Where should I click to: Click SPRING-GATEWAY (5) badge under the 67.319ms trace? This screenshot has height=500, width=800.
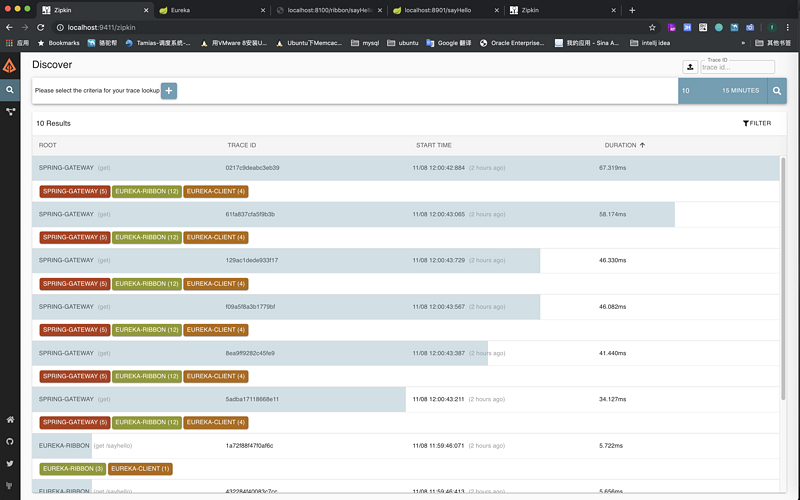click(75, 191)
